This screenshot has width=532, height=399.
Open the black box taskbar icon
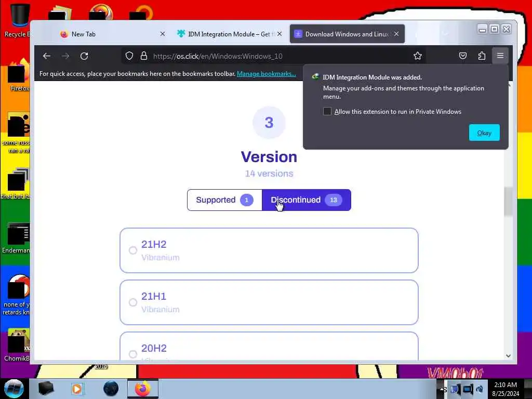click(x=46, y=389)
